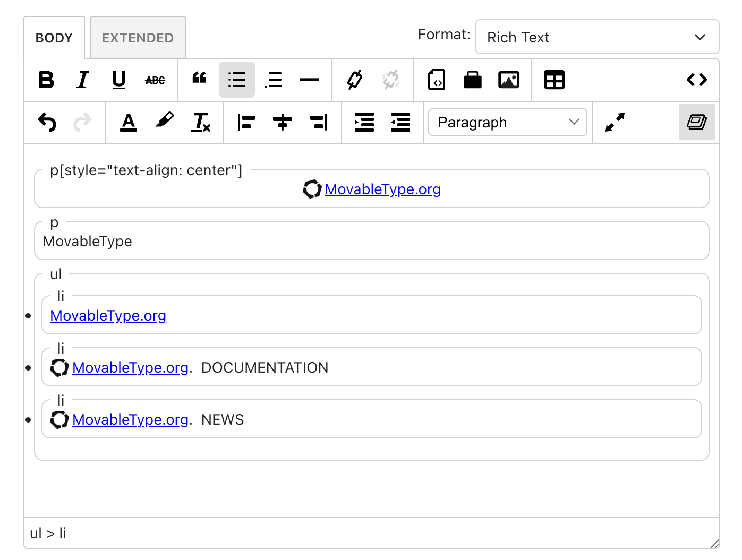Toggle bold formatting
742x560 pixels.
point(47,80)
